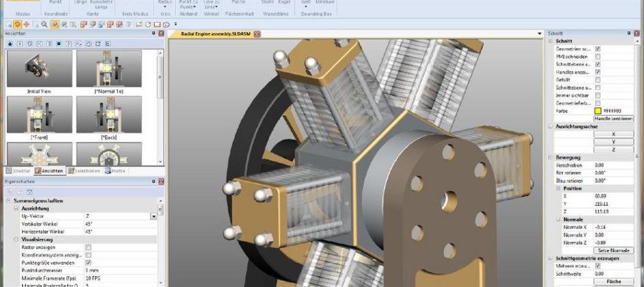Click the rectangle selection icon in toolbar
Screen dimensions: 644x287
pos(157,24)
